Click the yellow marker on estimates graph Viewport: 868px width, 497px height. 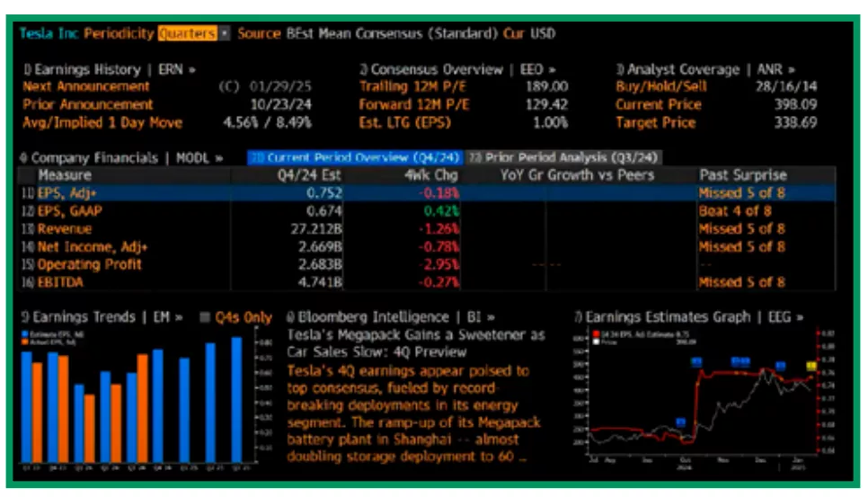(x=810, y=366)
